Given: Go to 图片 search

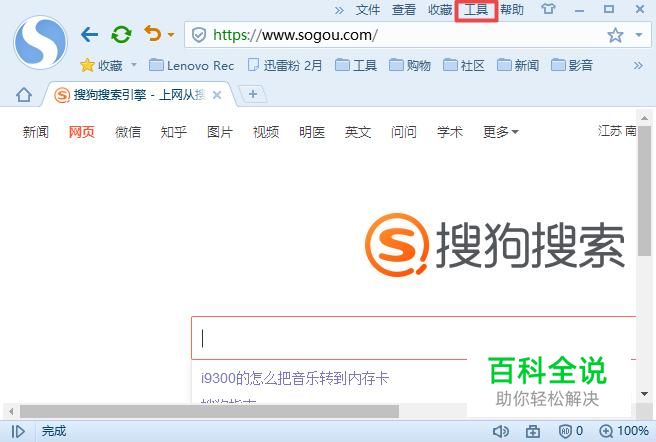Looking at the screenshot, I should (220, 132).
